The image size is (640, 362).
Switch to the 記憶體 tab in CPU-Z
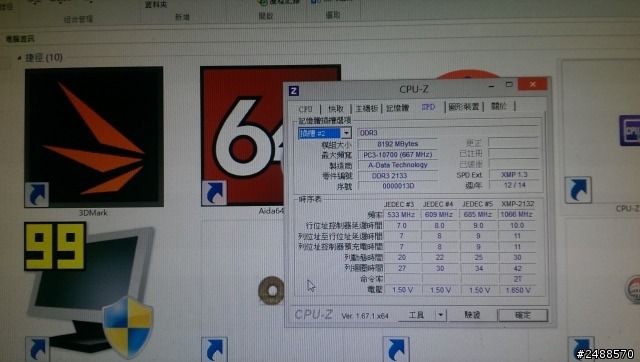pos(397,108)
